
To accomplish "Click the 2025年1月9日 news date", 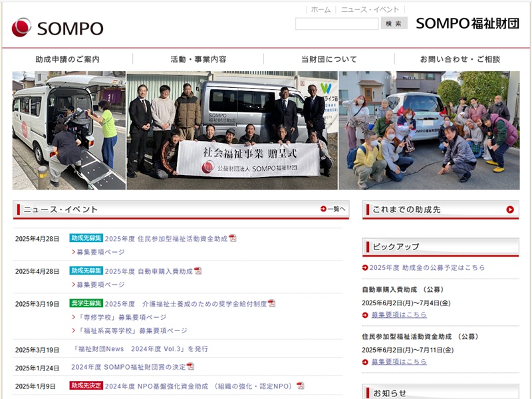I will [x=35, y=386].
